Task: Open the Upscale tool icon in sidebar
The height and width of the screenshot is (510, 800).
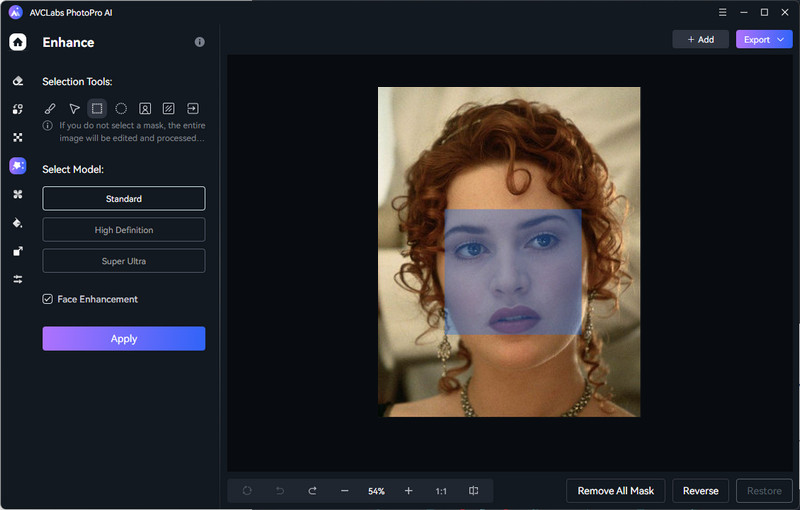Action: point(18,251)
